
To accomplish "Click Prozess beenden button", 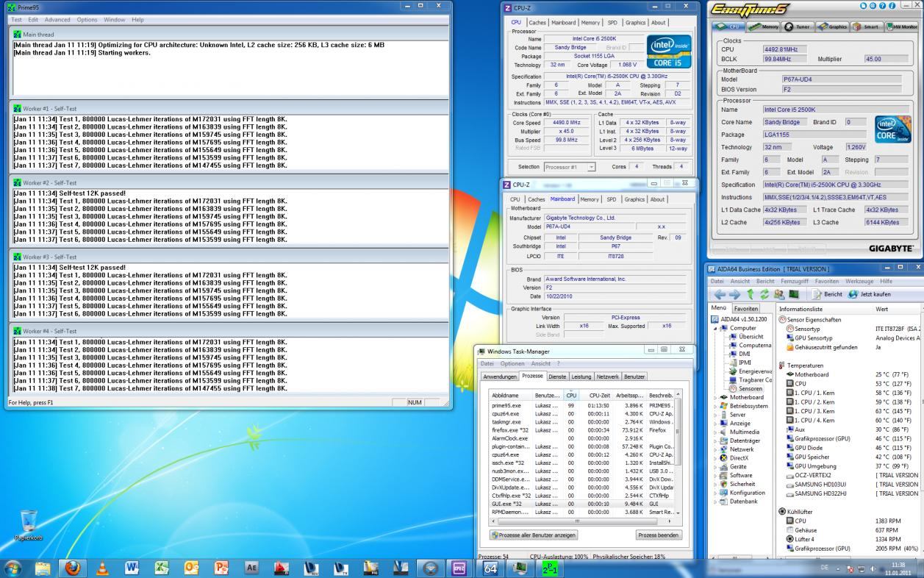I will 659,535.
